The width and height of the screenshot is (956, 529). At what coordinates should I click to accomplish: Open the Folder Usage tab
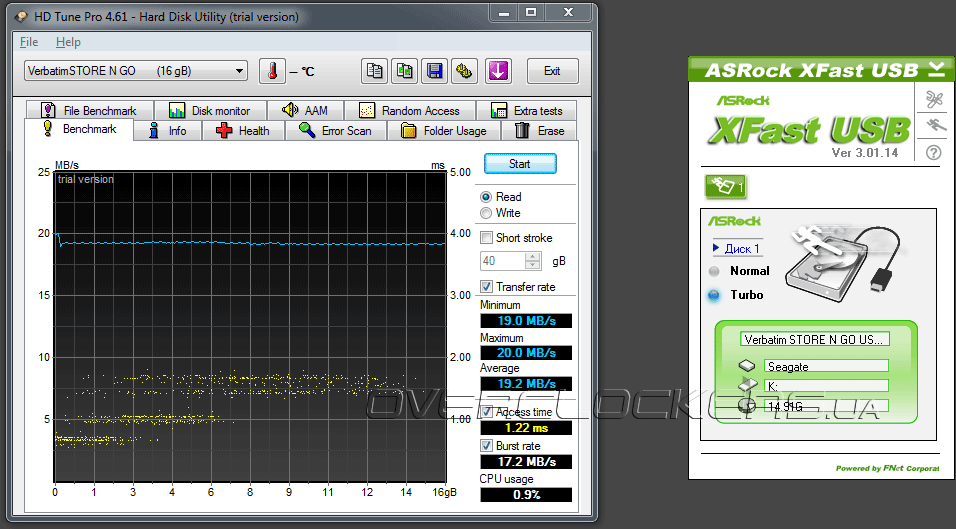(x=444, y=130)
